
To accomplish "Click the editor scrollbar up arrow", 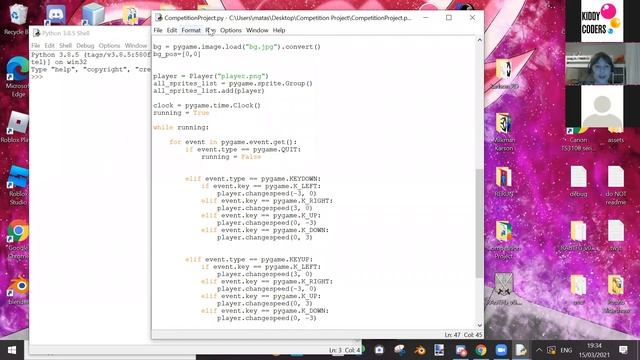I will pyautogui.click(x=480, y=40).
